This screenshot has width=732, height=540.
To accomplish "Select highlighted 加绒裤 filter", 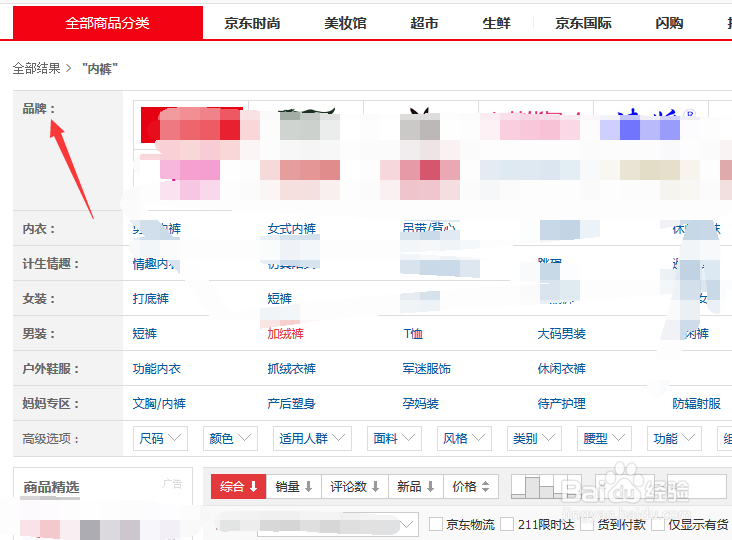I will click(286, 334).
